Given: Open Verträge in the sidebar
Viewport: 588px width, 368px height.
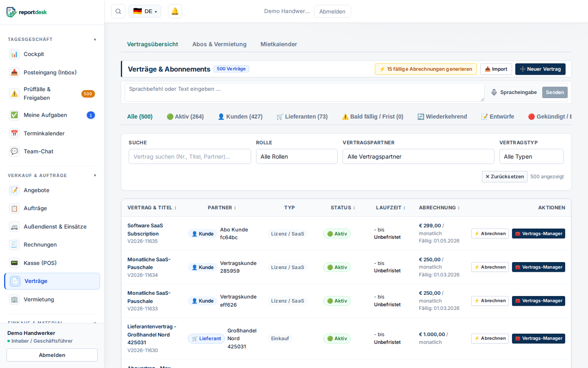Looking at the screenshot, I should (x=52, y=281).
